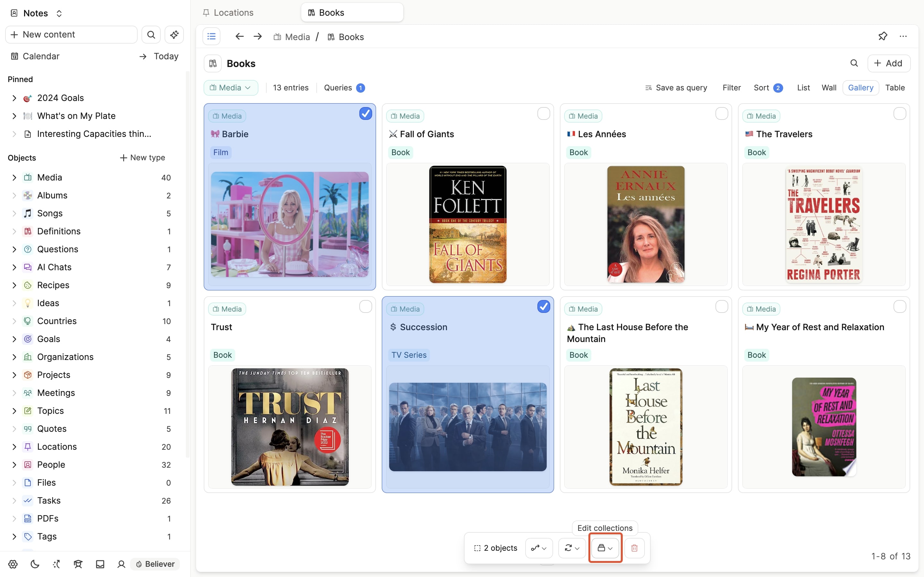Screen dimensions: 924x577
Task: Select the Fall of Giants card checkbox
Action: tap(543, 114)
